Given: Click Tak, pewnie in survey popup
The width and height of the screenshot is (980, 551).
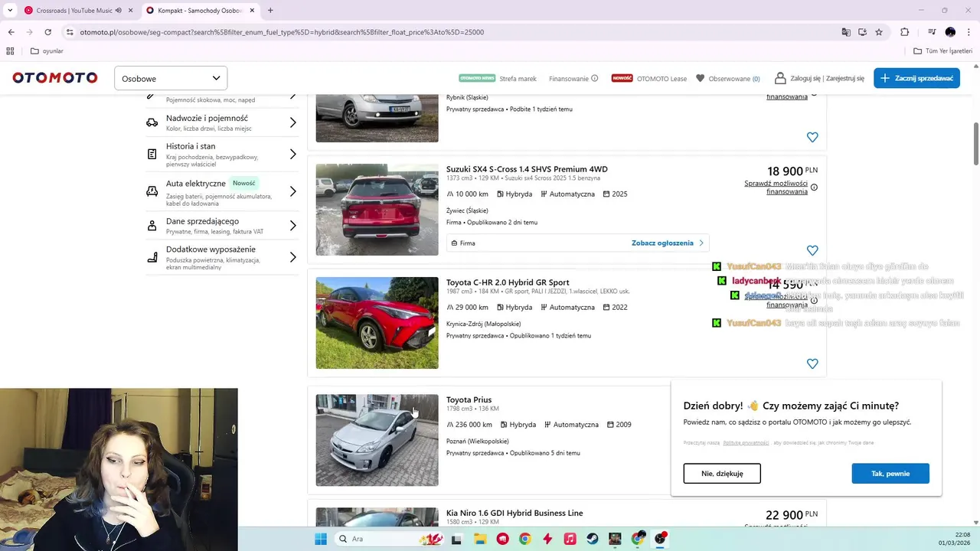Looking at the screenshot, I should point(890,473).
